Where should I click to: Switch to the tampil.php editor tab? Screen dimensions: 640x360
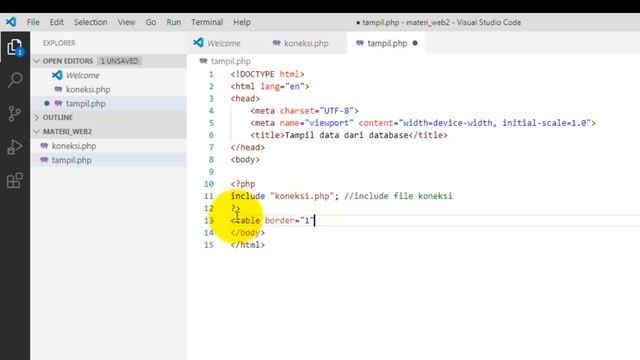pos(387,43)
